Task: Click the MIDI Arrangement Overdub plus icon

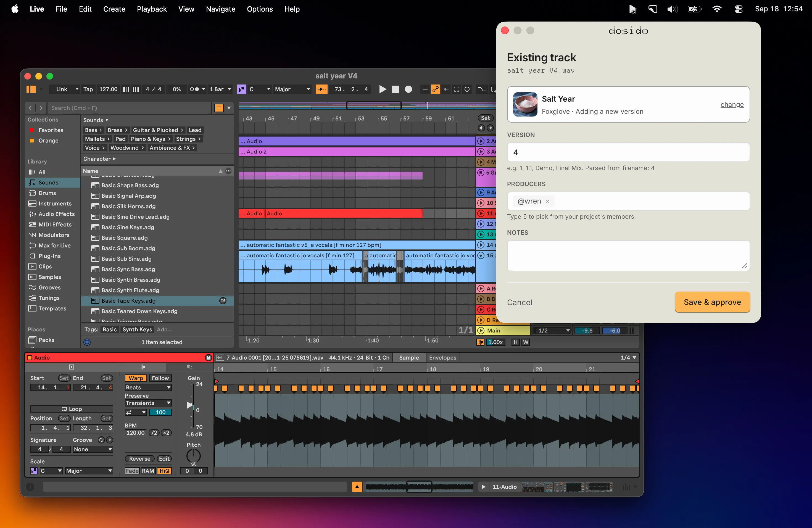Action: tap(425, 89)
